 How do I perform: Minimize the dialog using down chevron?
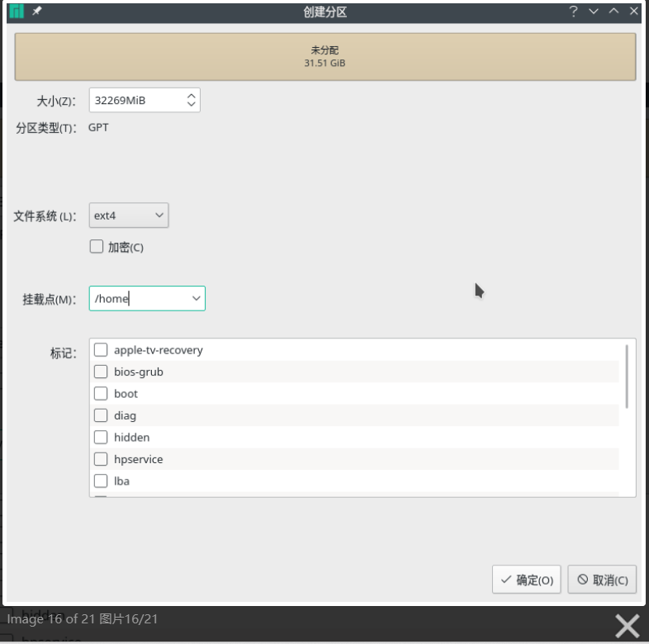point(593,12)
